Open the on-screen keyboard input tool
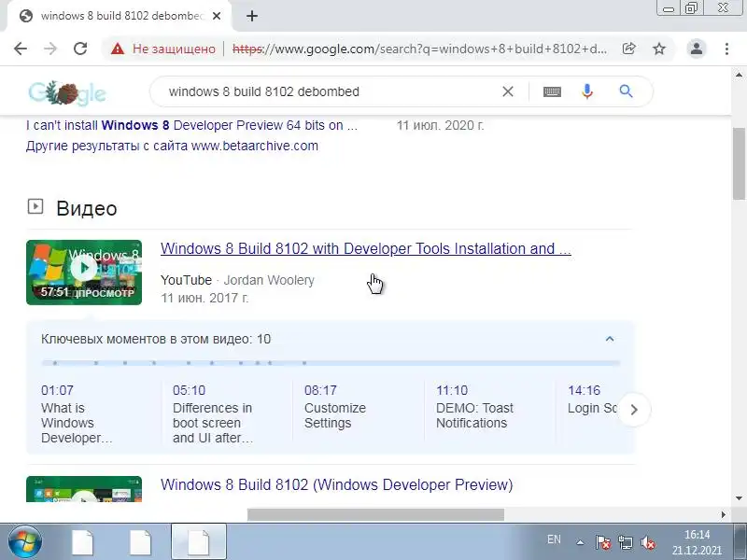 [552, 91]
